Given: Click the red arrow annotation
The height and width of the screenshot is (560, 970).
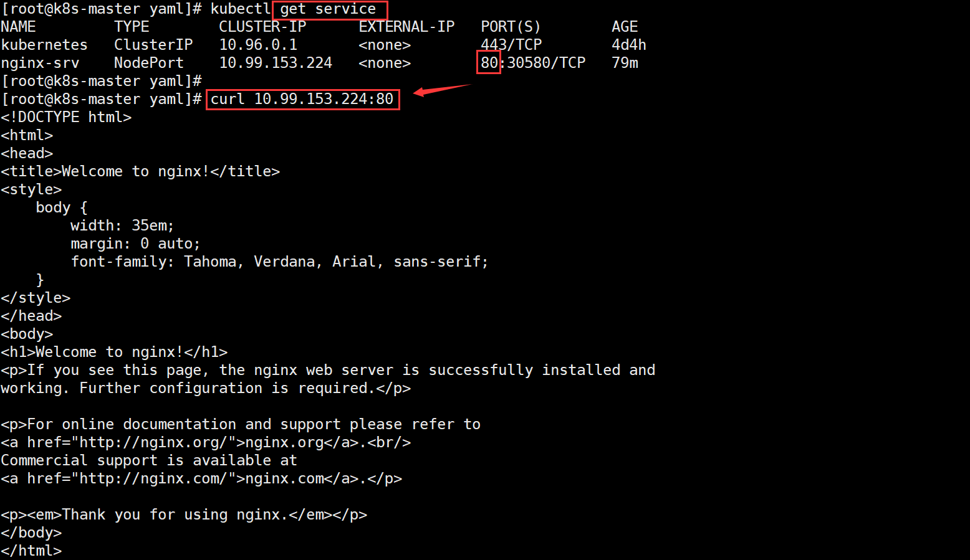Looking at the screenshot, I should [439, 90].
